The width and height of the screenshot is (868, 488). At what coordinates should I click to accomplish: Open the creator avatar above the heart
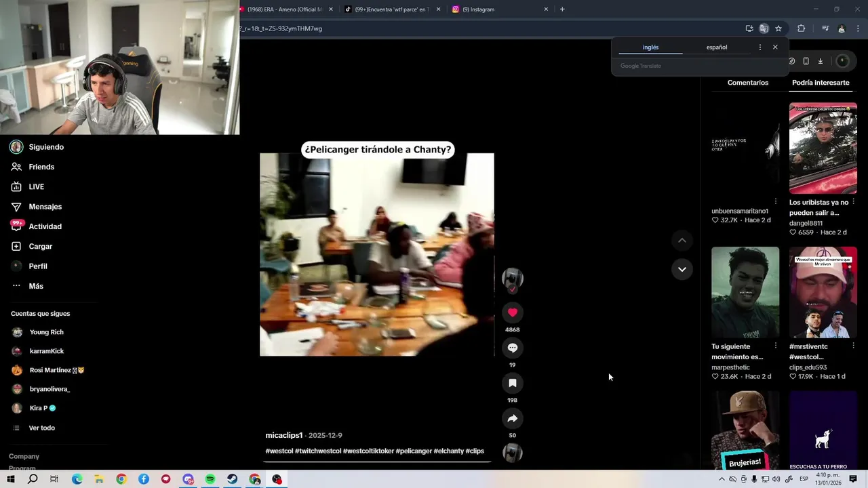[512, 279]
